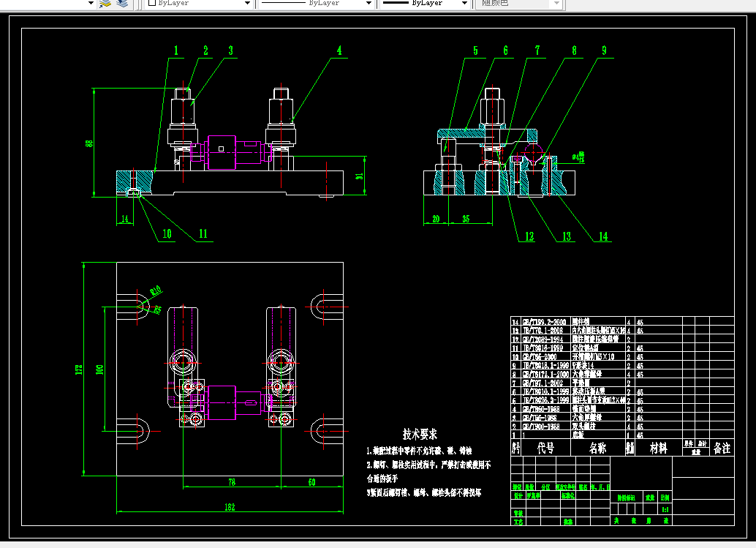Select part balloon number 9 on section view

click(x=604, y=50)
